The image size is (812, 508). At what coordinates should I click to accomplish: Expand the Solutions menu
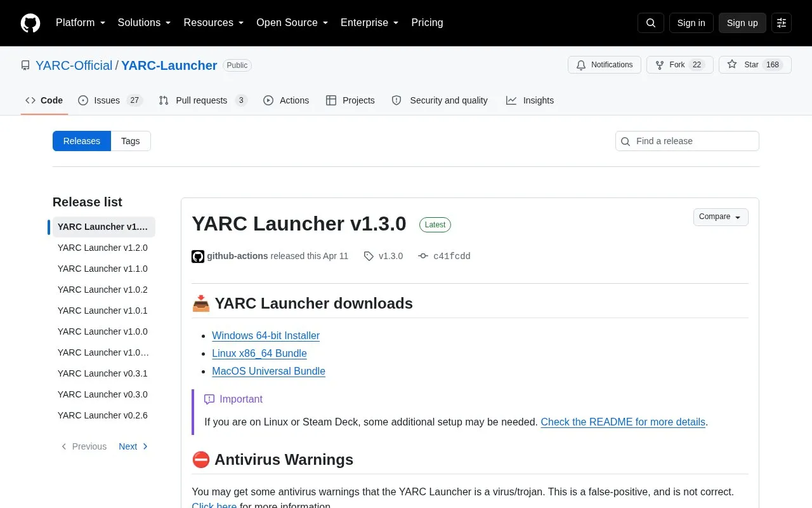145,23
